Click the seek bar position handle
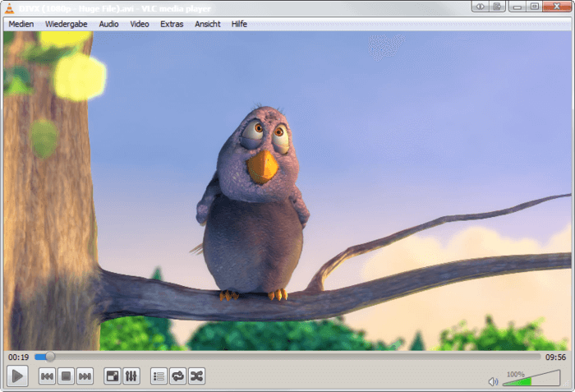 [50, 357]
